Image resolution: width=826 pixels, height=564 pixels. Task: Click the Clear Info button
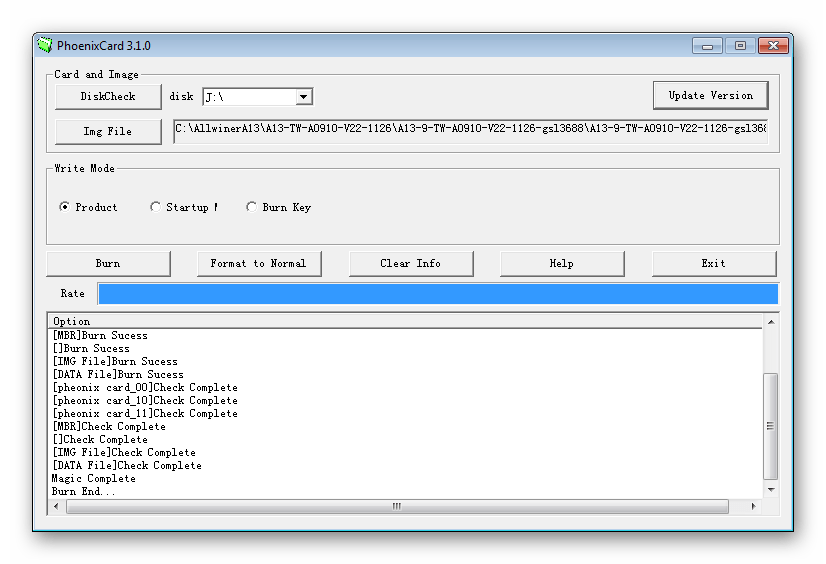[411, 264]
